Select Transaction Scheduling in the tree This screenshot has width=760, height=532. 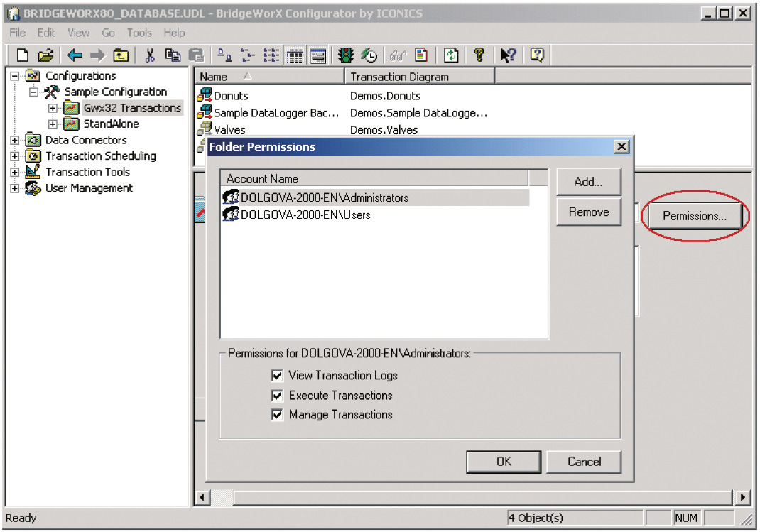point(101,156)
